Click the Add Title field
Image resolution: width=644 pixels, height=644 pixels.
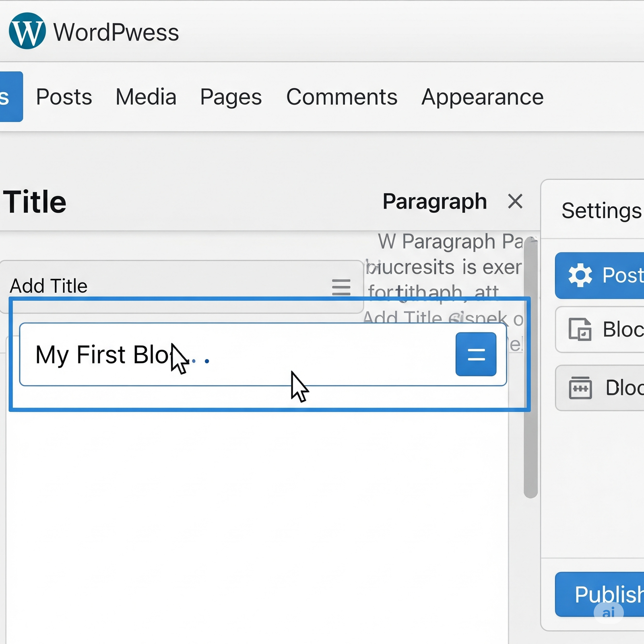182,287
